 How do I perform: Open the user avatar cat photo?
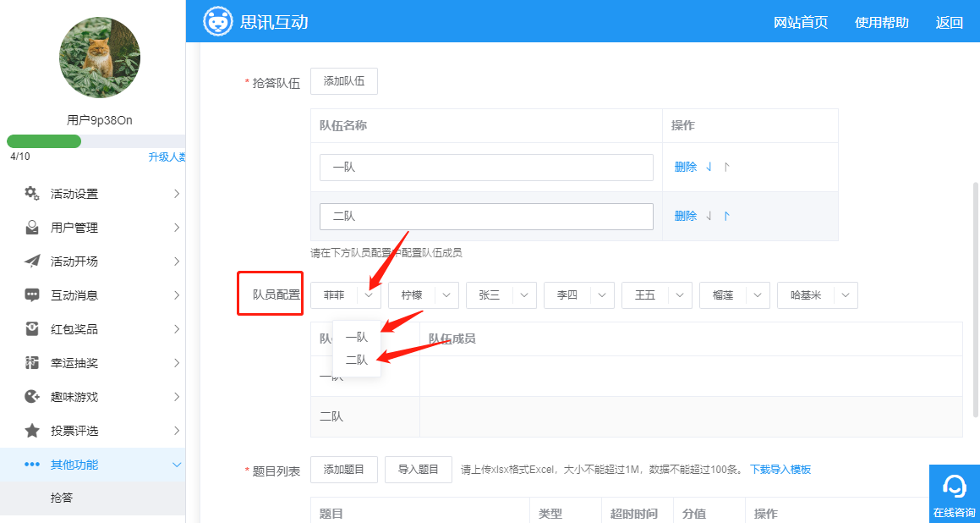click(x=100, y=58)
